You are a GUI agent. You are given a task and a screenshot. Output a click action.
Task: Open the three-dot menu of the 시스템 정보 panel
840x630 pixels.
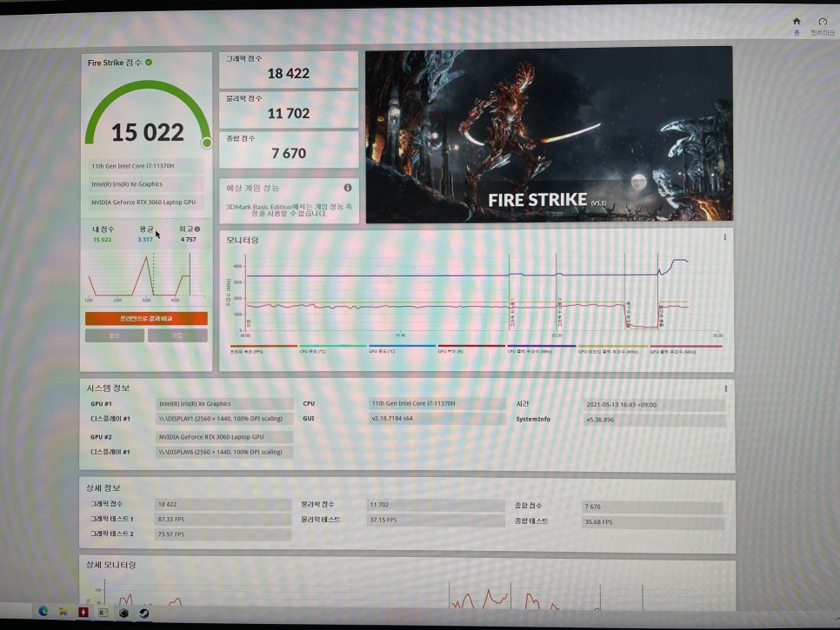726,388
